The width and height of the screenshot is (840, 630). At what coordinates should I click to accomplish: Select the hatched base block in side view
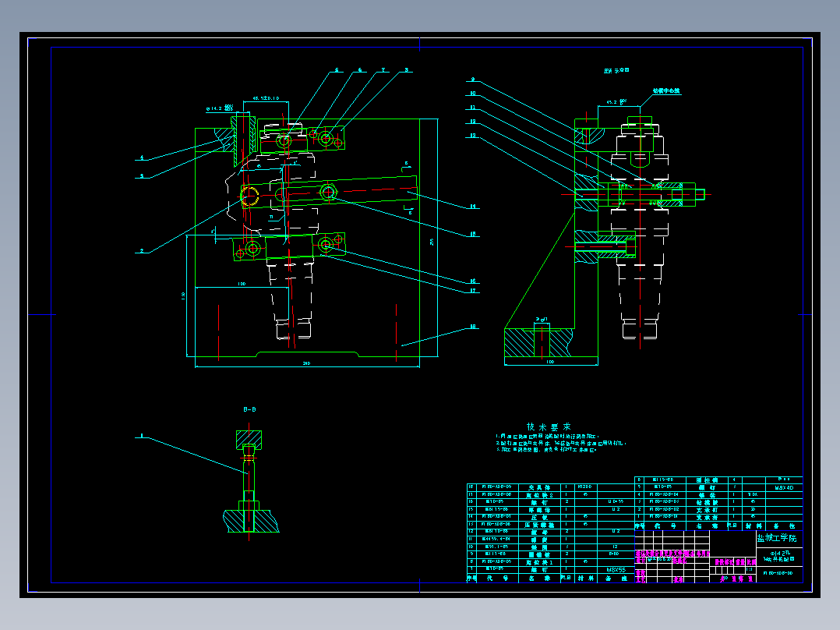pyautogui.click(x=539, y=342)
